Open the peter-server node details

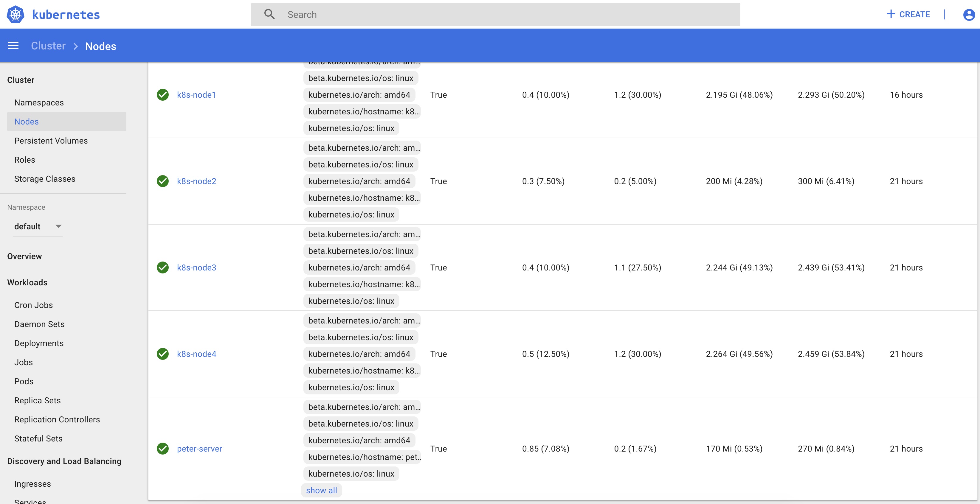click(199, 449)
